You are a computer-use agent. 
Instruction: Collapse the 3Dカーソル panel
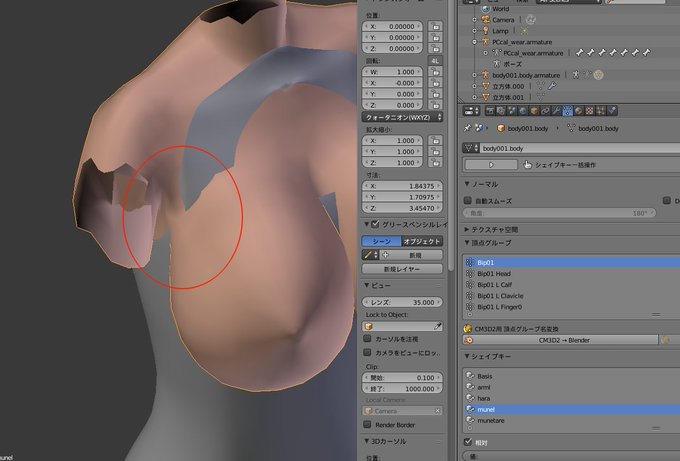(x=366, y=441)
